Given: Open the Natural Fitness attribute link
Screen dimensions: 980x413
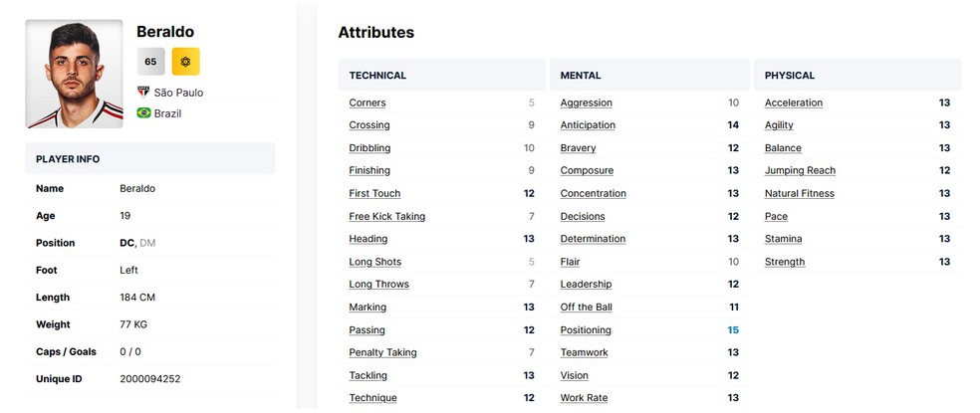Looking at the screenshot, I should [799, 194].
